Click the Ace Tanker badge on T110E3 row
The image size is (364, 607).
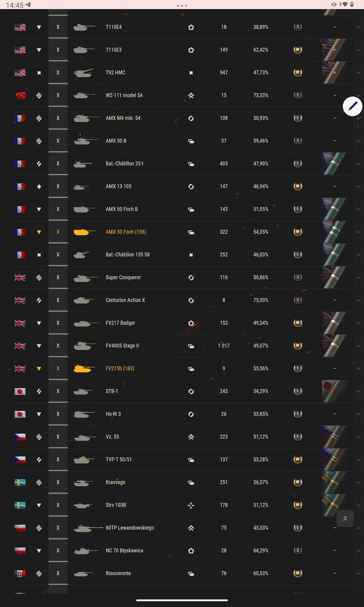click(x=298, y=50)
